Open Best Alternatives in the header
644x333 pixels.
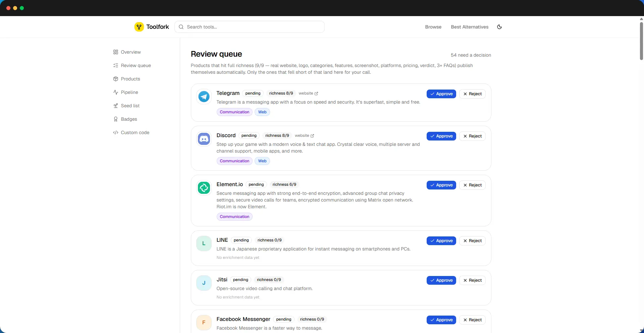coord(470,27)
